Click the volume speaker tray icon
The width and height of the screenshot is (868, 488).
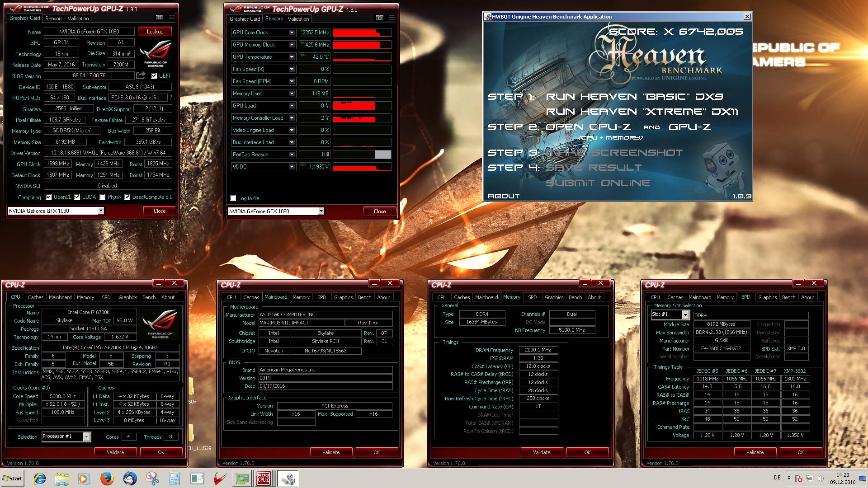[821, 479]
